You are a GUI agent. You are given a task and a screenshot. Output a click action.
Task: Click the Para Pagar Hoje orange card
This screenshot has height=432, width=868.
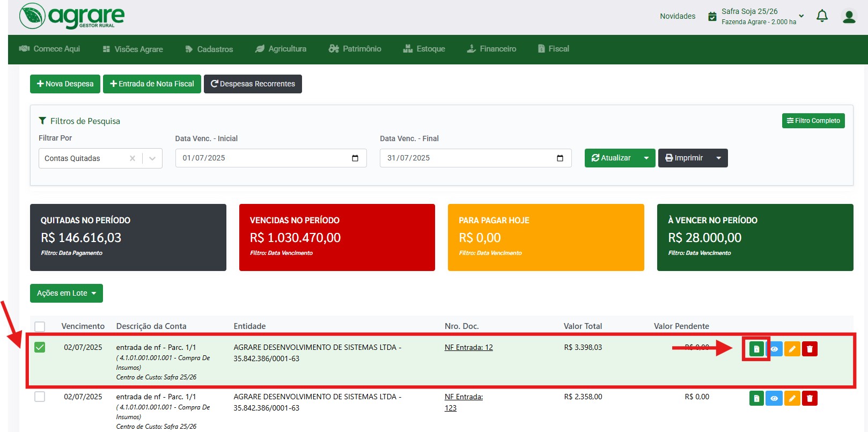pyautogui.click(x=546, y=237)
